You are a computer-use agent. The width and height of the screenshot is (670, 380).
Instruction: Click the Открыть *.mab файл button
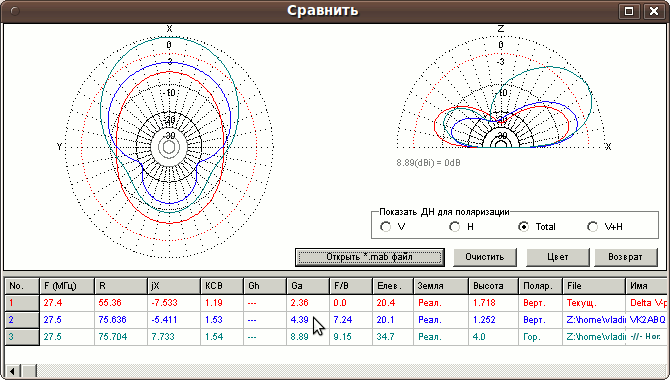coord(370,257)
